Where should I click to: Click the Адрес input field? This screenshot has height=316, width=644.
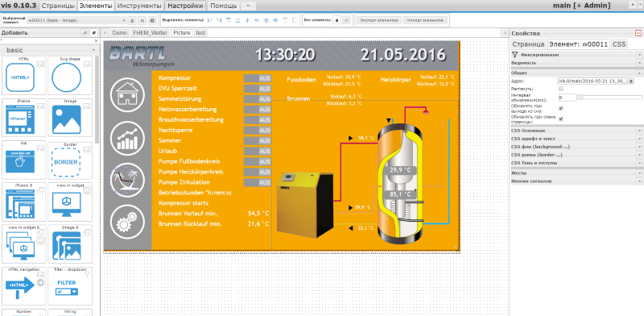coord(592,81)
